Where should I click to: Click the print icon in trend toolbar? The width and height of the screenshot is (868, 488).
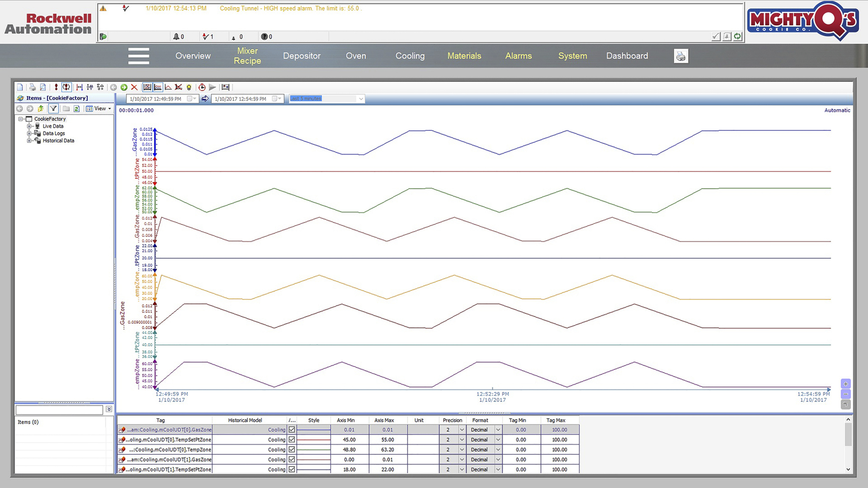32,87
